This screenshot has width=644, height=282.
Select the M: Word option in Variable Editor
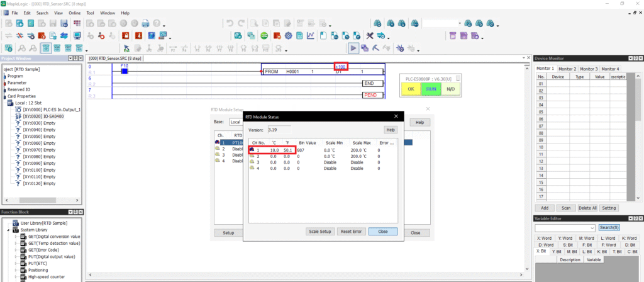click(586, 238)
